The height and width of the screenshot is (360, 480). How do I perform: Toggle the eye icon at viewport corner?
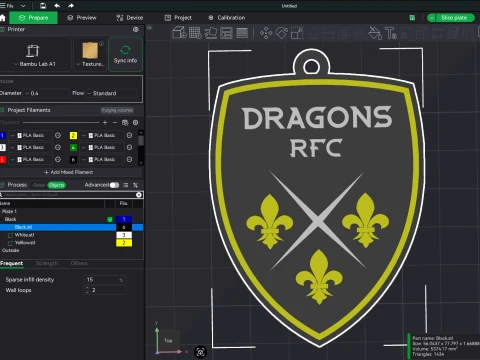(150, 28)
